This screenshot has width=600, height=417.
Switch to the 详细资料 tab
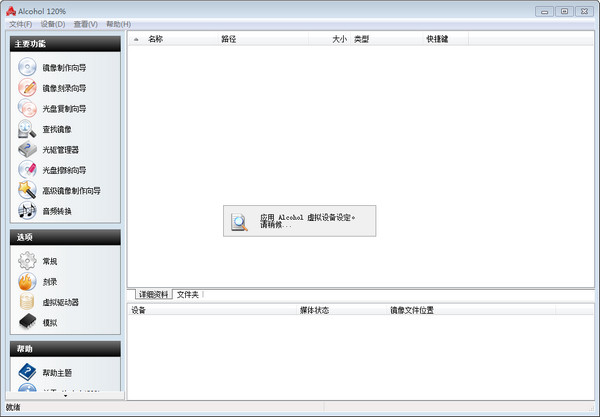[153, 295]
